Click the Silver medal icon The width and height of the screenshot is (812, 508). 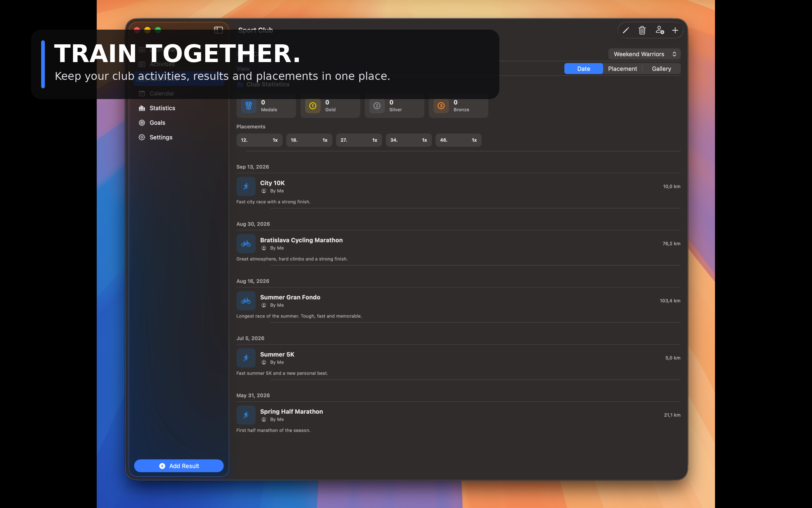377,106
